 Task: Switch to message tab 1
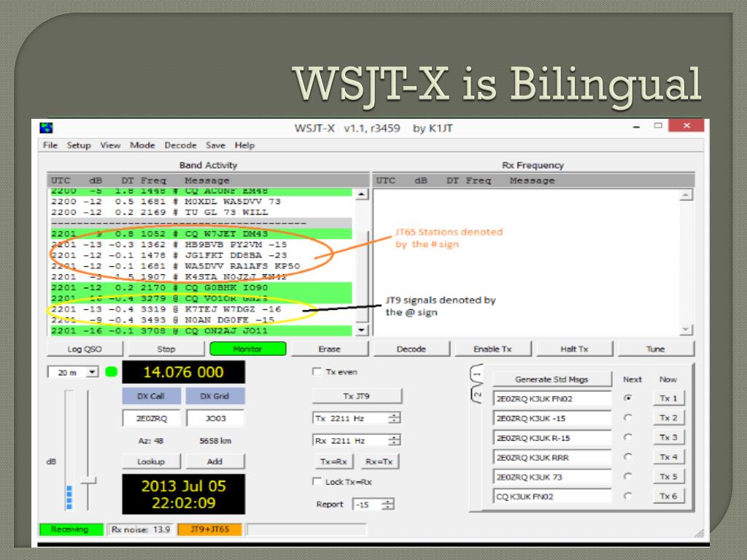tap(477, 374)
